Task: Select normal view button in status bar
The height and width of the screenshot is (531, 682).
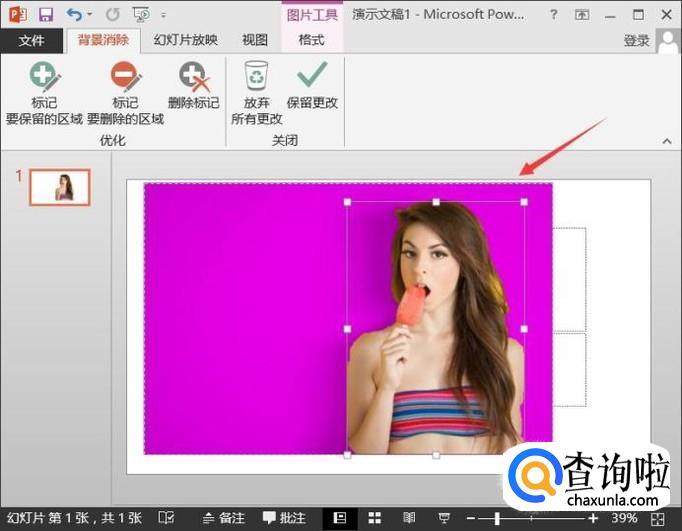Action: pyautogui.click(x=340, y=518)
